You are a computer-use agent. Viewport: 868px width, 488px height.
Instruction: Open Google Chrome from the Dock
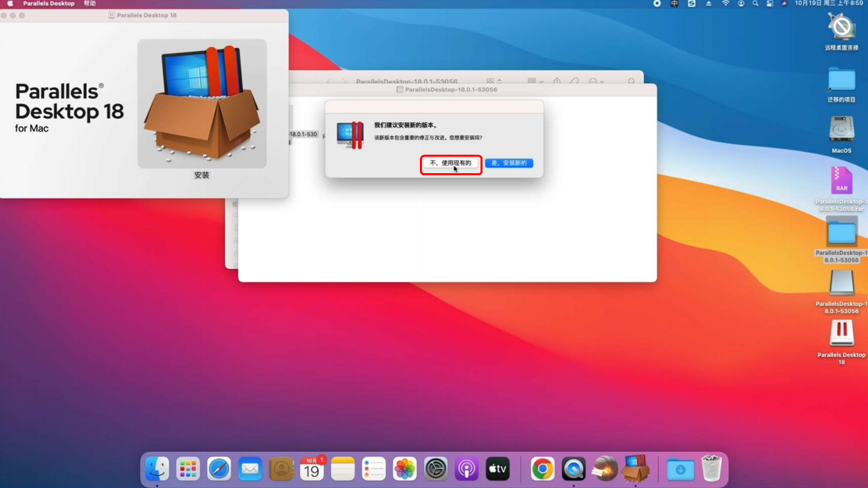coord(542,469)
